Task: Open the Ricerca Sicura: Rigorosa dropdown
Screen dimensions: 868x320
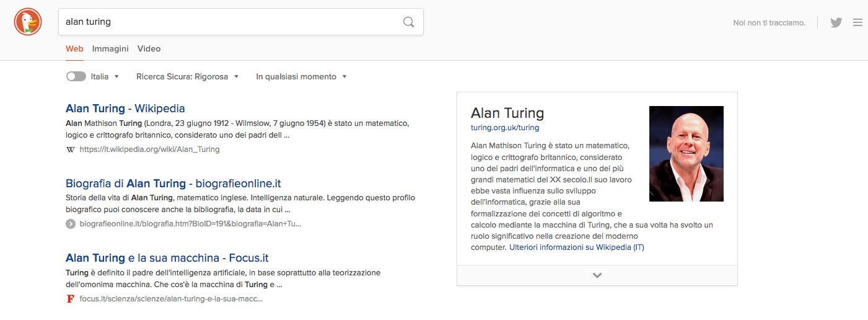Action: point(188,77)
